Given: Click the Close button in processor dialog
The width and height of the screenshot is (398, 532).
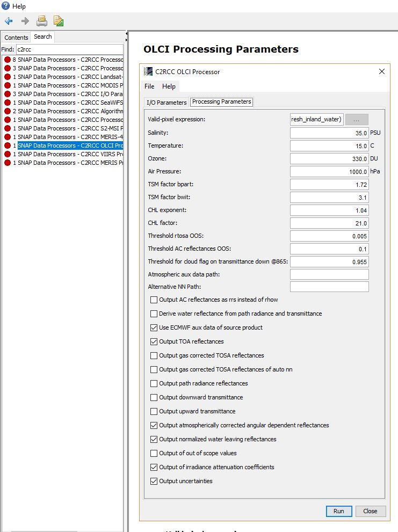Looking at the screenshot, I should [x=370, y=511].
